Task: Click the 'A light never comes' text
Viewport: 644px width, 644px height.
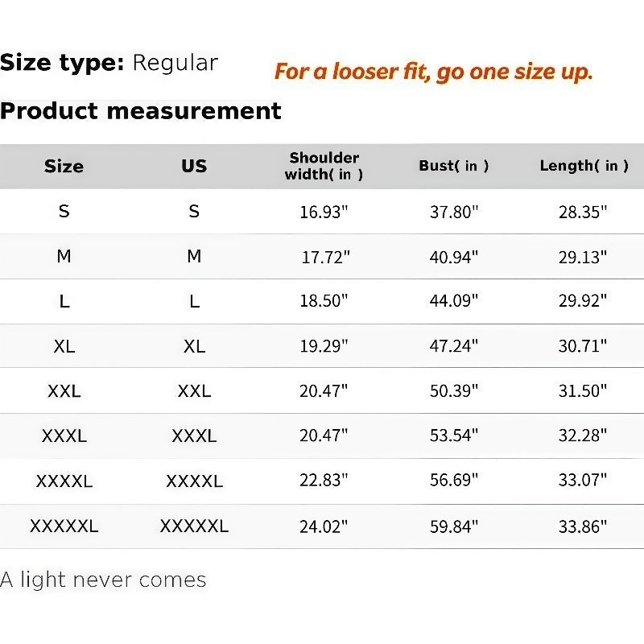Action: click(x=103, y=580)
